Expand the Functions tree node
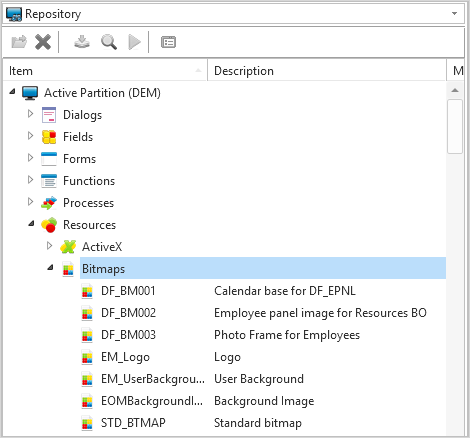The width and height of the screenshot is (470, 438). click(30, 180)
